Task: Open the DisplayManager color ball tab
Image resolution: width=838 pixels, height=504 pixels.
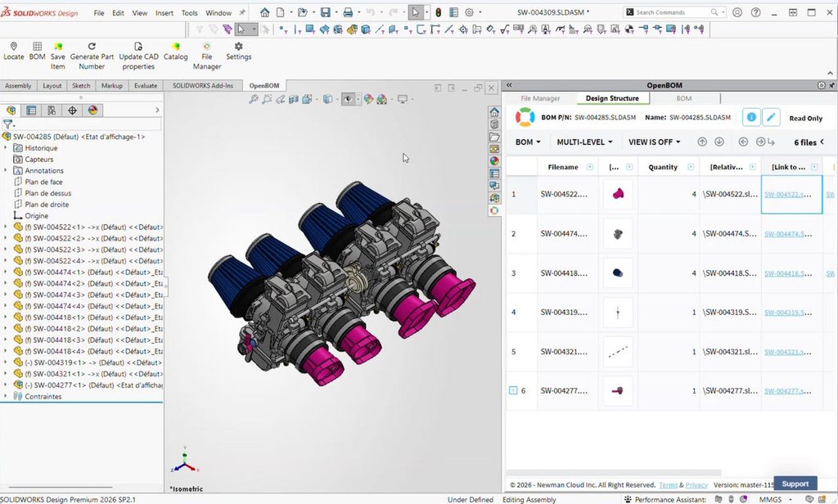Action: [93, 110]
